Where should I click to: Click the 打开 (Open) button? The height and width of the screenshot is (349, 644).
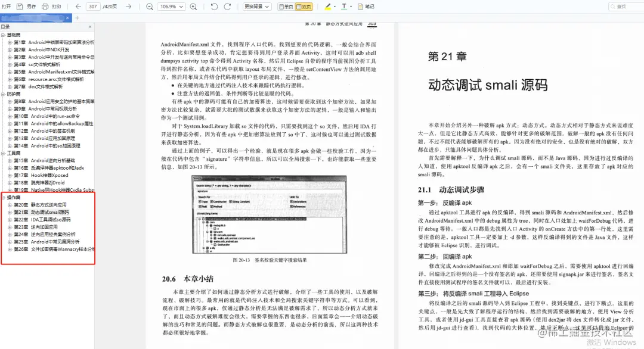pyautogui.click(x=7, y=7)
